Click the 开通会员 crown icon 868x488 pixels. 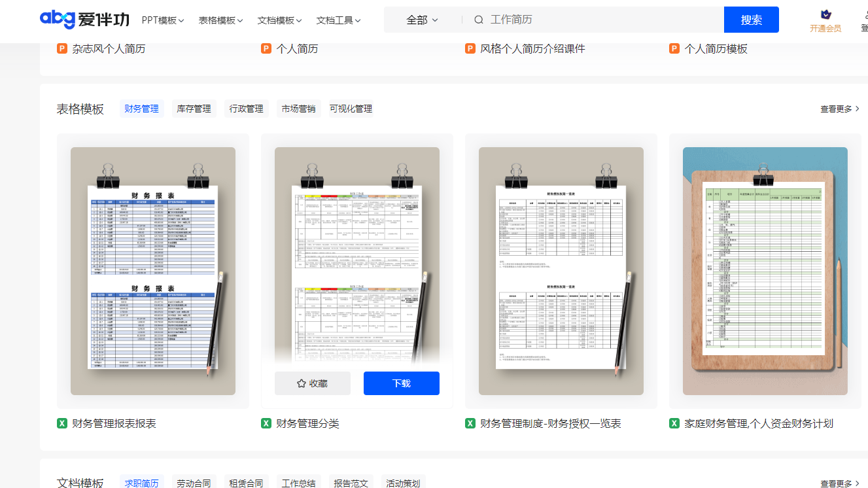825,14
